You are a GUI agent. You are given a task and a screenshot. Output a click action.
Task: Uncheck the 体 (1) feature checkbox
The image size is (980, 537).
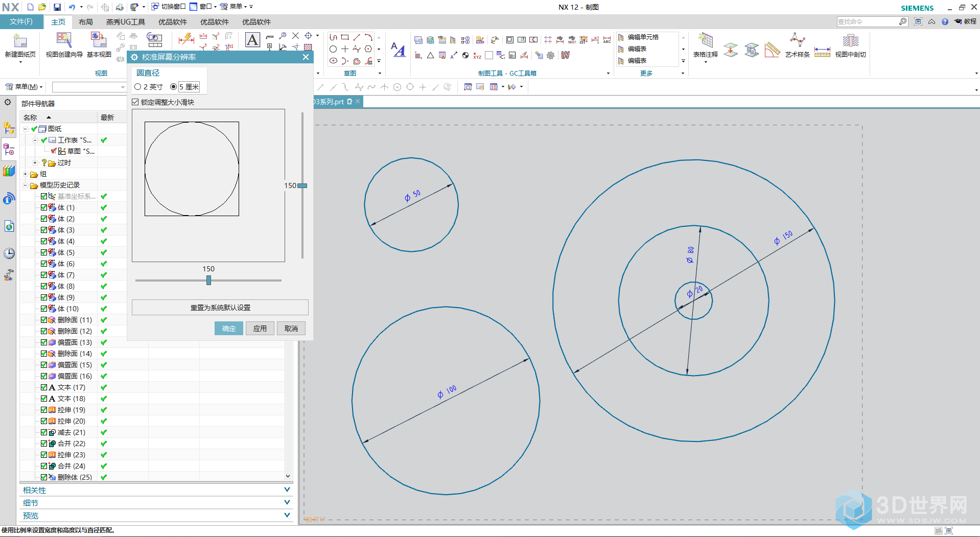(x=44, y=207)
